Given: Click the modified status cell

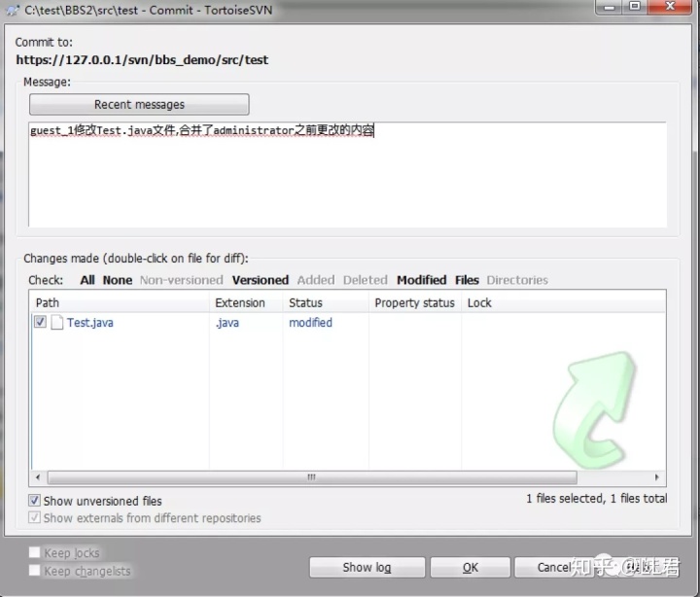Looking at the screenshot, I should (x=310, y=323).
